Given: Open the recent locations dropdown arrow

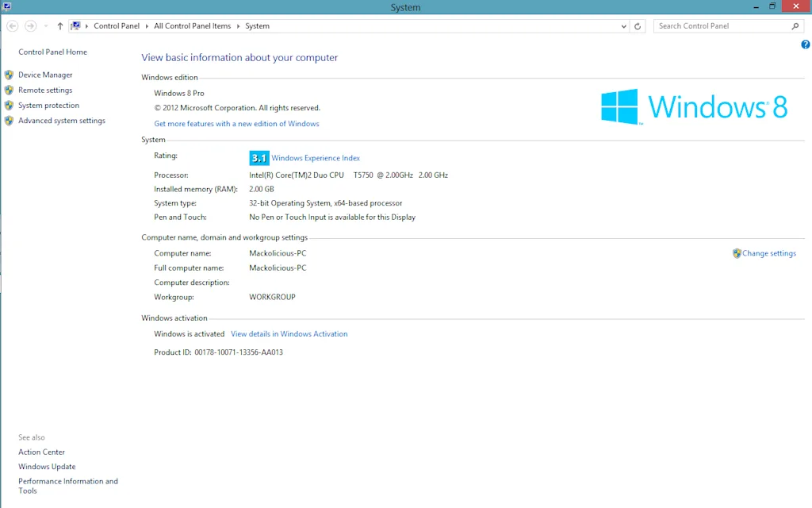Looking at the screenshot, I should [x=46, y=26].
